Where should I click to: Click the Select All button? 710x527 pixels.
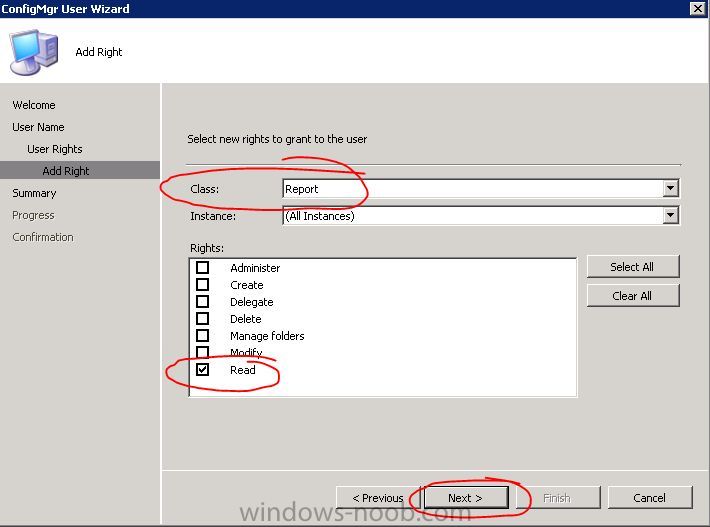coord(633,267)
